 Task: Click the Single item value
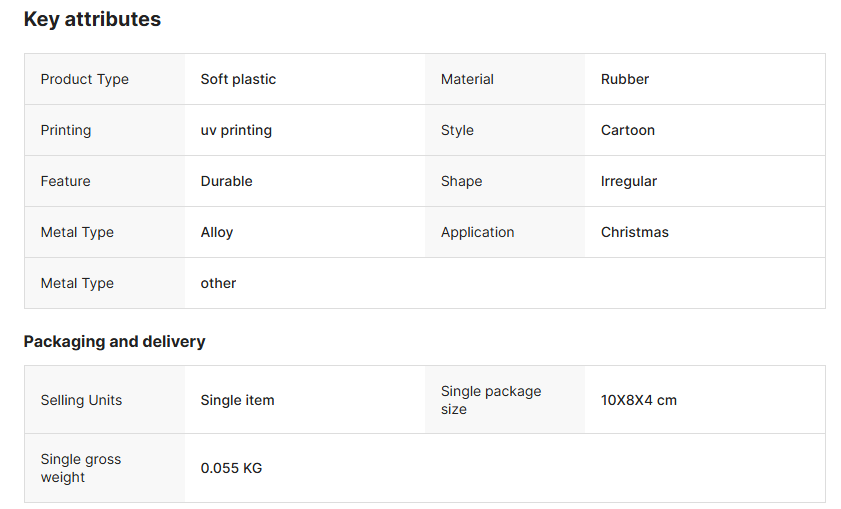click(x=237, y=400)
